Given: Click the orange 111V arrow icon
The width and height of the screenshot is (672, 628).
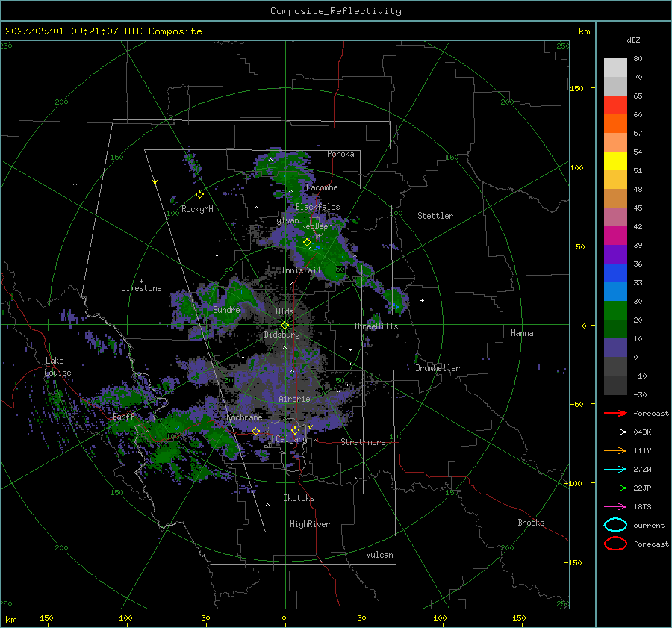Looking at the screenshot, I should pos(615,450).
